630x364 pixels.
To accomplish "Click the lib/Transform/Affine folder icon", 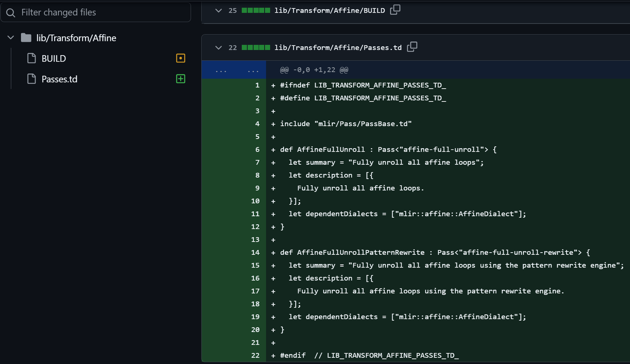I will (26, 38).
